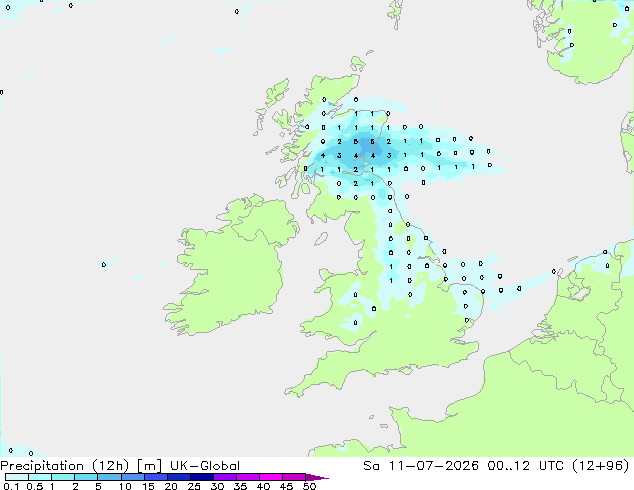Click the 0.5–1 legend color swatch
This screenshot has width=634, height=490.
(40, 477)
